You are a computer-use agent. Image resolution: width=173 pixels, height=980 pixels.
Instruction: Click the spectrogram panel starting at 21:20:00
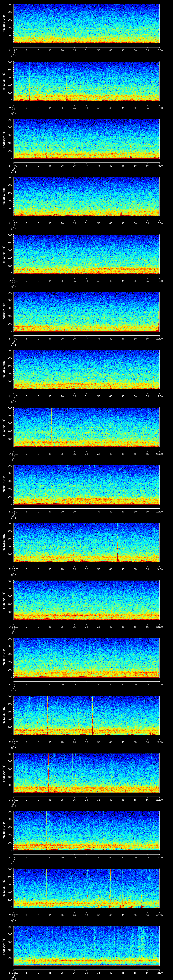click(x=87, y=370)
